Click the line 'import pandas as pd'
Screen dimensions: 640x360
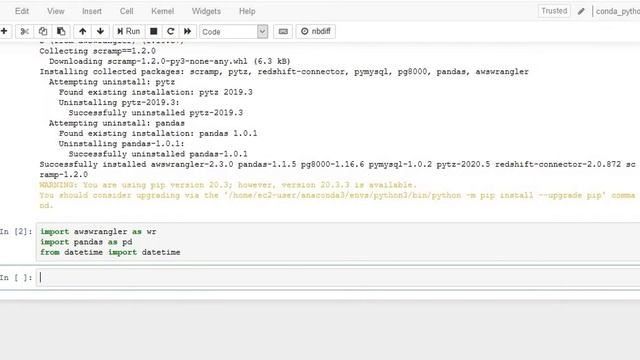[x=86, y=242]
